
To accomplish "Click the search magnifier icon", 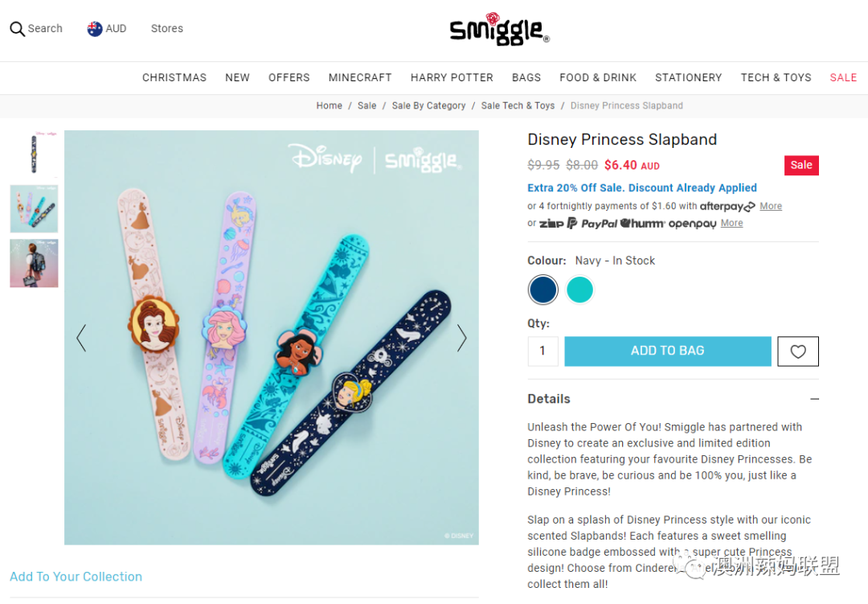I will 17,29.
